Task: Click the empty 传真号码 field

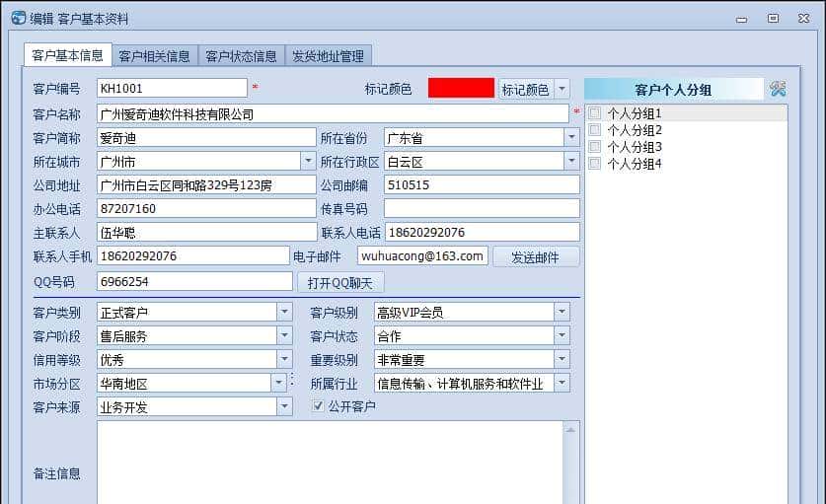Action: coord(482,208)
